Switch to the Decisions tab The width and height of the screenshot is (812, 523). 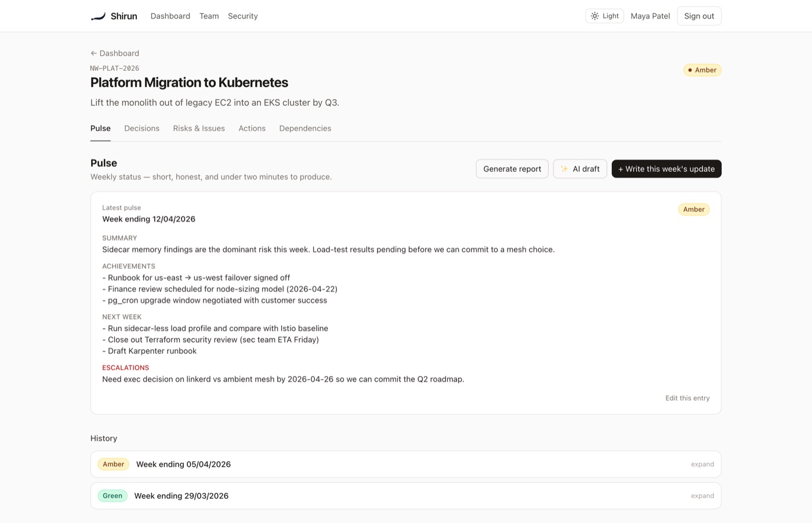[x=142, y=128]
